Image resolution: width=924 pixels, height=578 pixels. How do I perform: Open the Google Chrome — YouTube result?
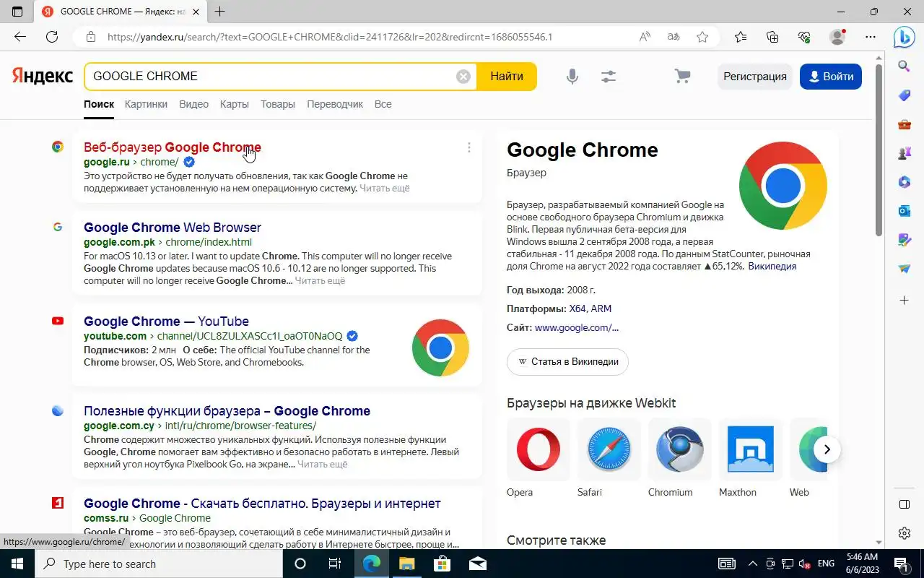166,322
